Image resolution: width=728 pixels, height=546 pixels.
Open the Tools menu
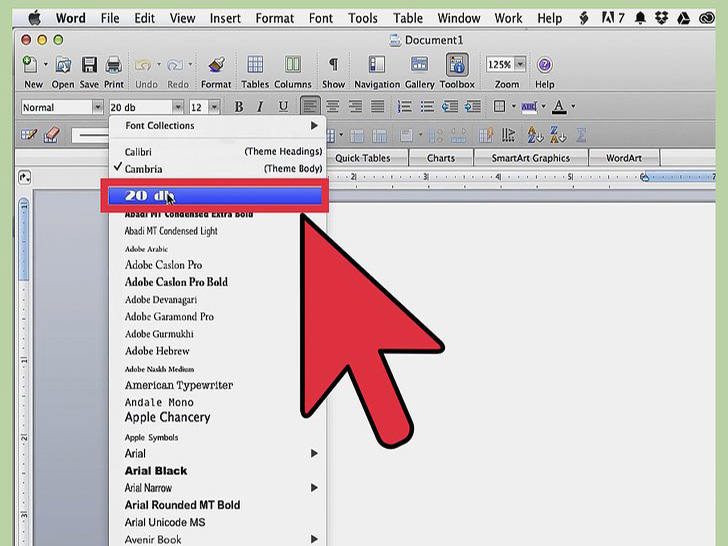point(362,18)
